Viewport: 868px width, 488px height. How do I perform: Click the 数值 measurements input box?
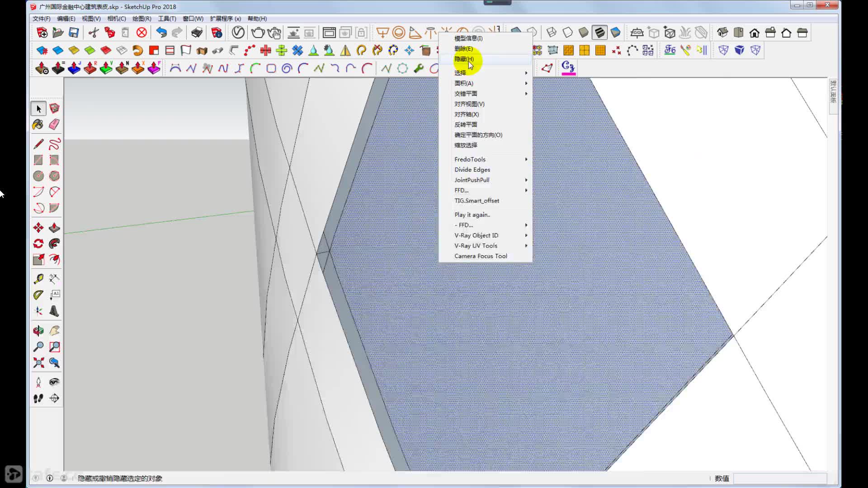click(780, 478)
